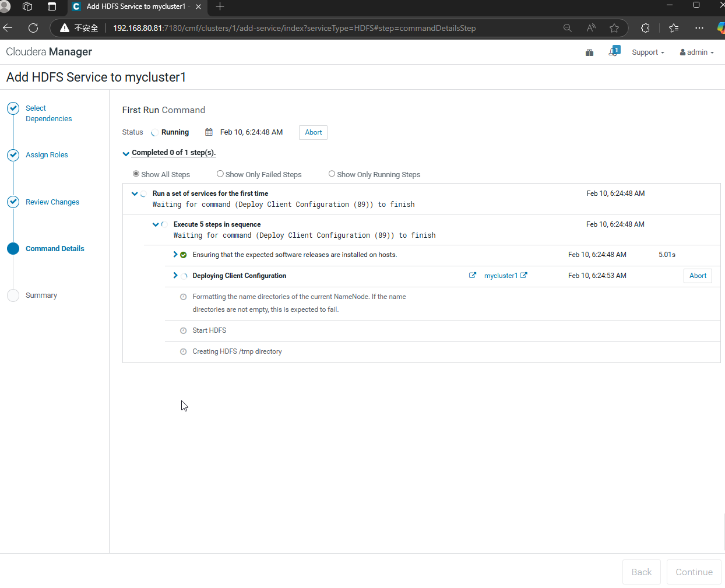The height and width of the screenshot is (588, 725).
Task: Open the browser profile avatar
Action: point(5,6)
